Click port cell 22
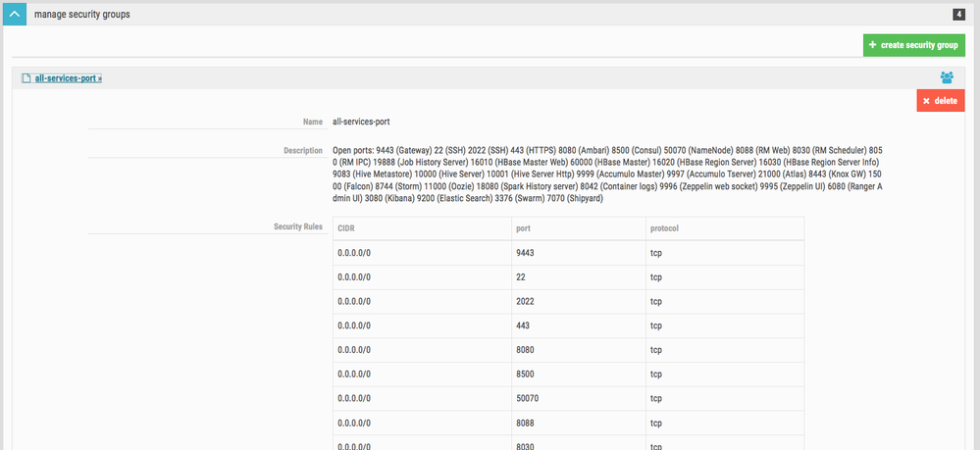Screen dimensions: 980x450 [579, 277]
